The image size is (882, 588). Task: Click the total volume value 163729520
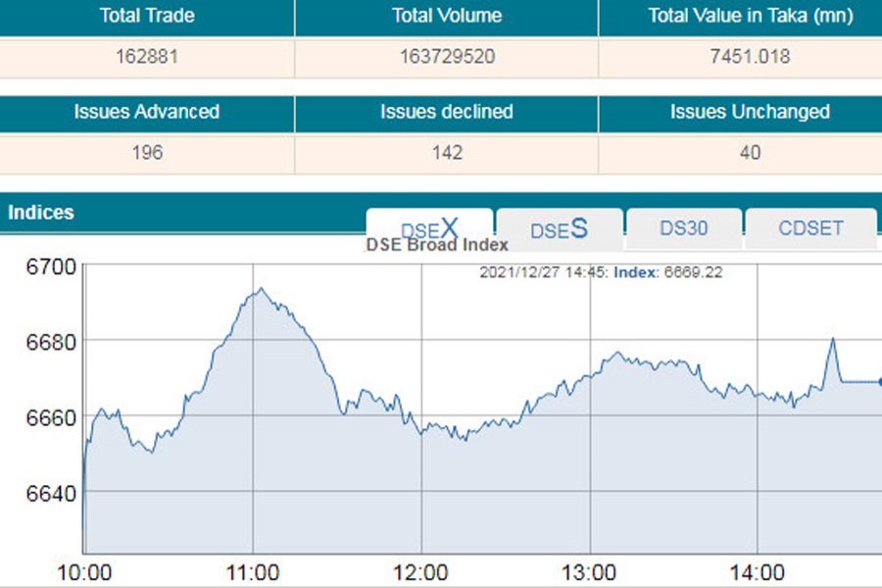click(447, 57)
